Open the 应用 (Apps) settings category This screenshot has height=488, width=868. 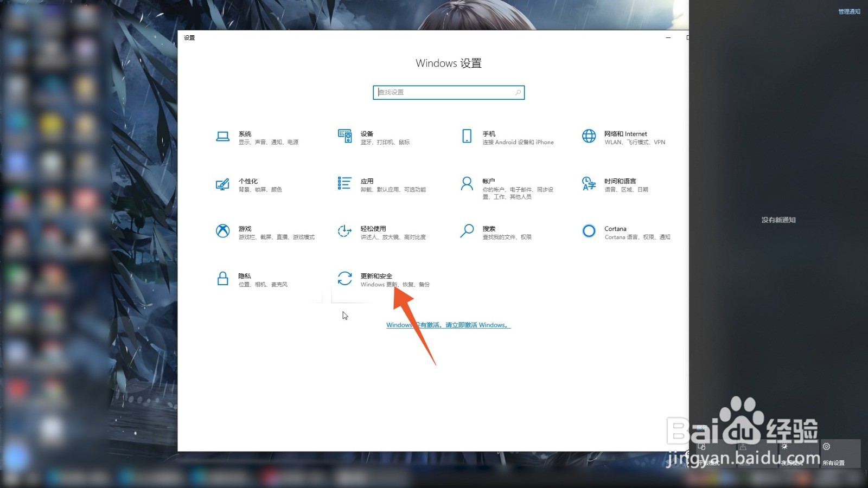click(382, 185)
